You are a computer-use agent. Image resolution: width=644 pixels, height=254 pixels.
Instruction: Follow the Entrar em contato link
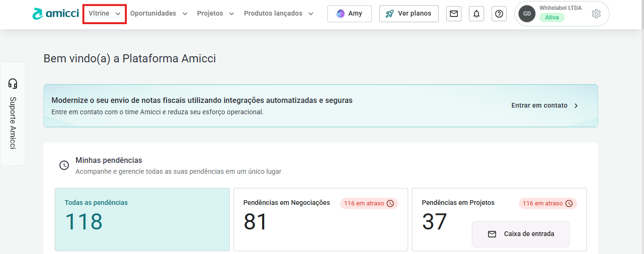coord(544,106)
